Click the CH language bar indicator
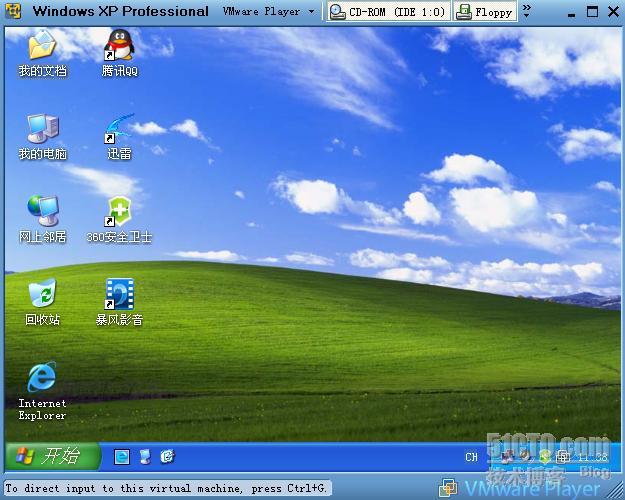Screen dimensions: 625x500 click(471, 457)
